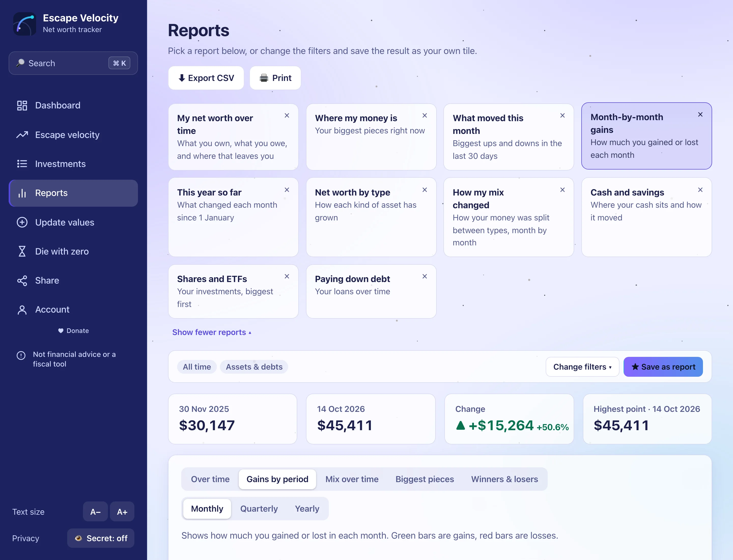Image resolution: width=733 pixels, height=560 pixels.
Task: Open Dashboard from the sidebar
Action: [73, 105]
